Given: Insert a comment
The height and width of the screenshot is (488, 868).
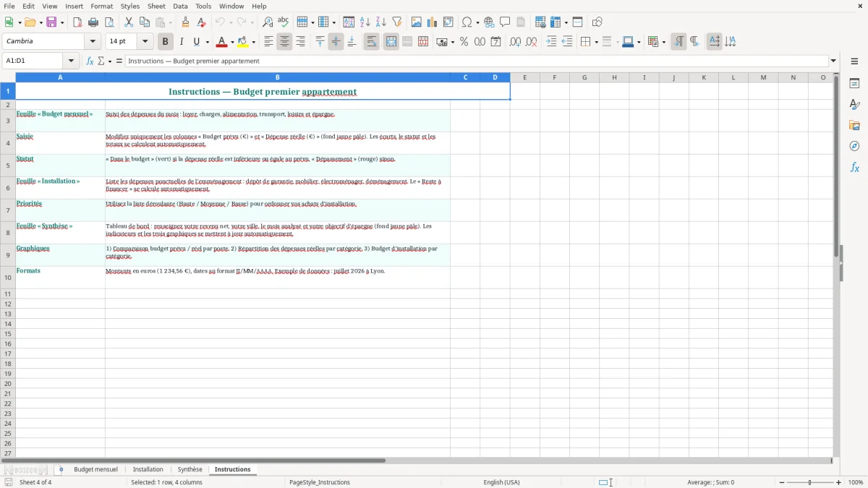Looking at the screenshot, I should [506, 22].
